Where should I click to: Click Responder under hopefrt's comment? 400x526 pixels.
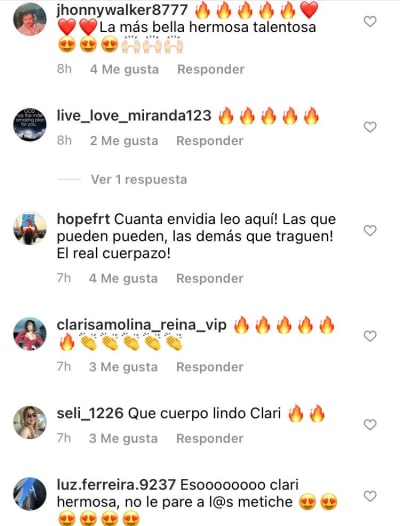click(x=210, y=278)
